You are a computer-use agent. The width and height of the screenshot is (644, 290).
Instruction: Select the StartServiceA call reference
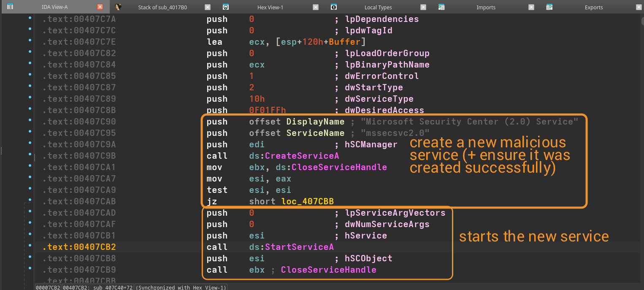[x=299, y=247]
